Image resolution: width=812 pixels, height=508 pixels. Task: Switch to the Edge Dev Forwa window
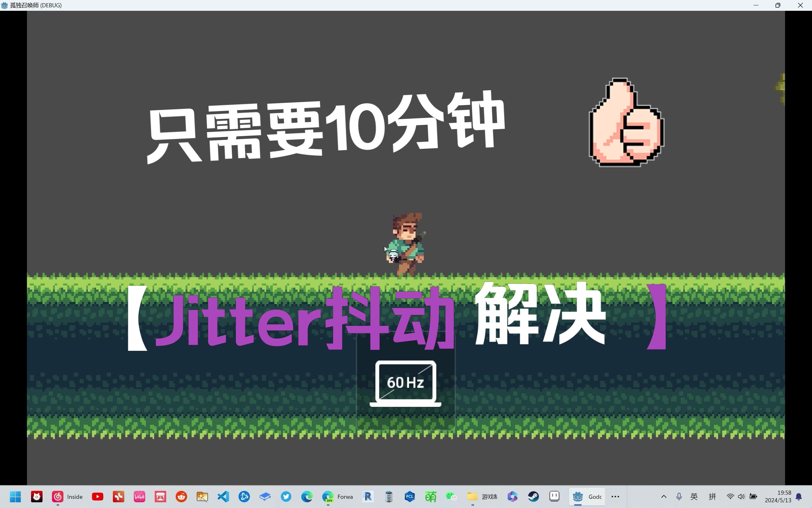coord(337,496)
